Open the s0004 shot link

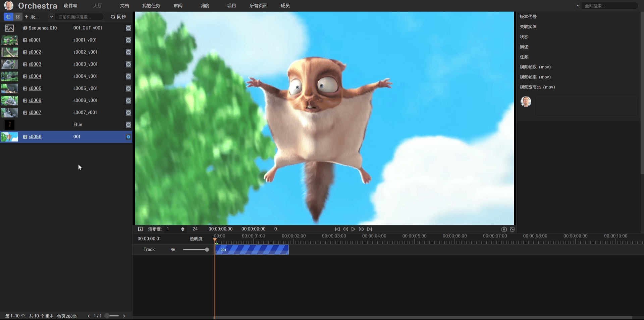coord(35,76)
